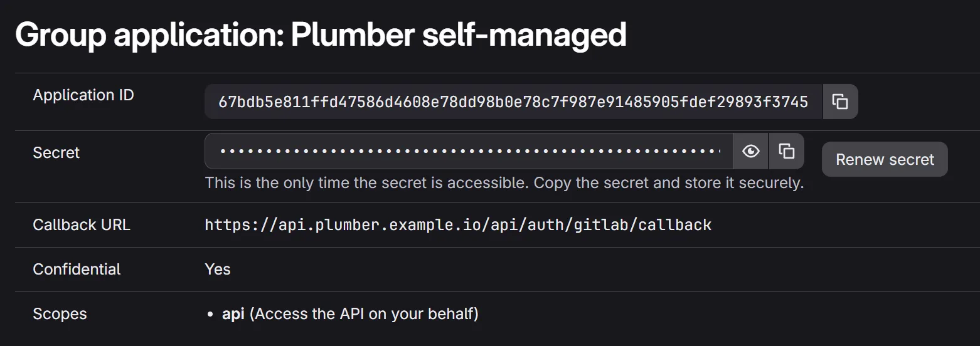Image resolution: width=980 pixels, height=346 pixels.
Task: Click the '(Access the API on your behalf)' description
Action: 364,314
